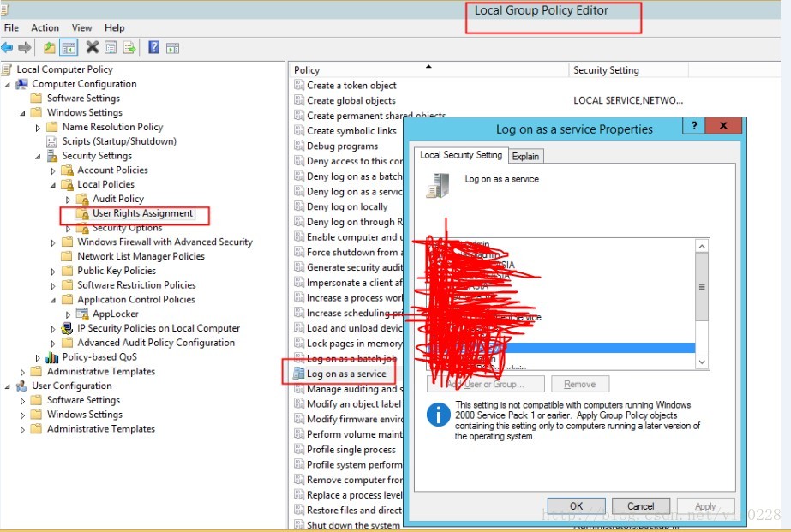Click the Export List toolbar icon
The width and height of the screenshot is (791, 532).
(x=129, y=48)
